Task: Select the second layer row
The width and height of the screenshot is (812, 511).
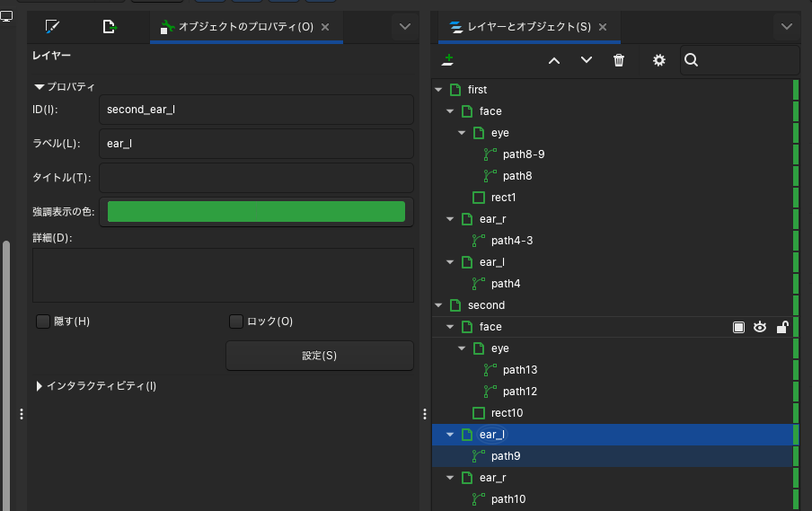Action: [x=612, y=305]
